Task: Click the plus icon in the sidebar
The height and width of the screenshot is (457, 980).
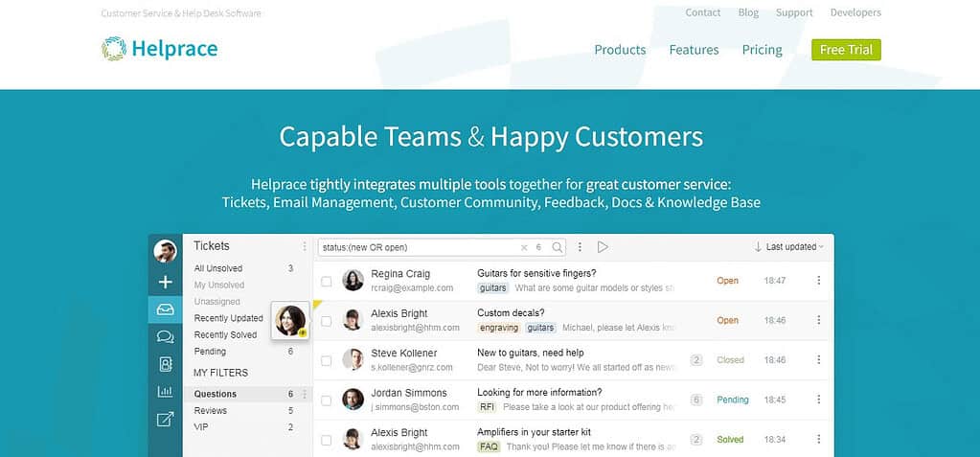Action: (x=165, y=282)
